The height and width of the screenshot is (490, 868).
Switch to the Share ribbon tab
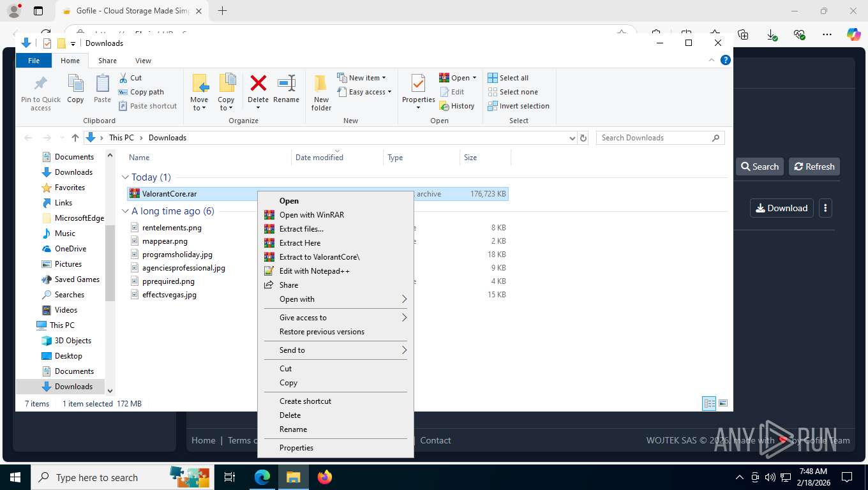pyautogui.click(x=107, y=61)
